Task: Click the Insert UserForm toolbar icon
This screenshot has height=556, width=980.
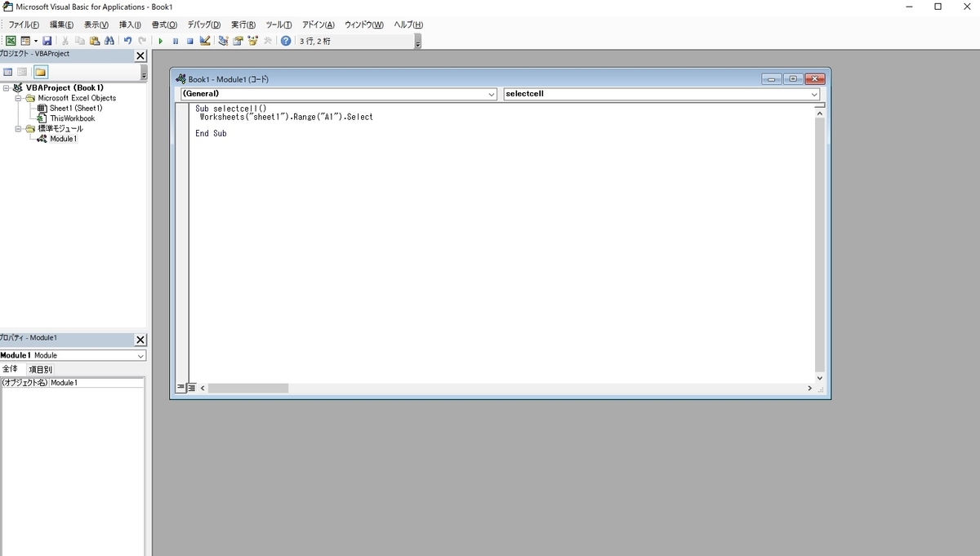Action: [x=25, y=41]
